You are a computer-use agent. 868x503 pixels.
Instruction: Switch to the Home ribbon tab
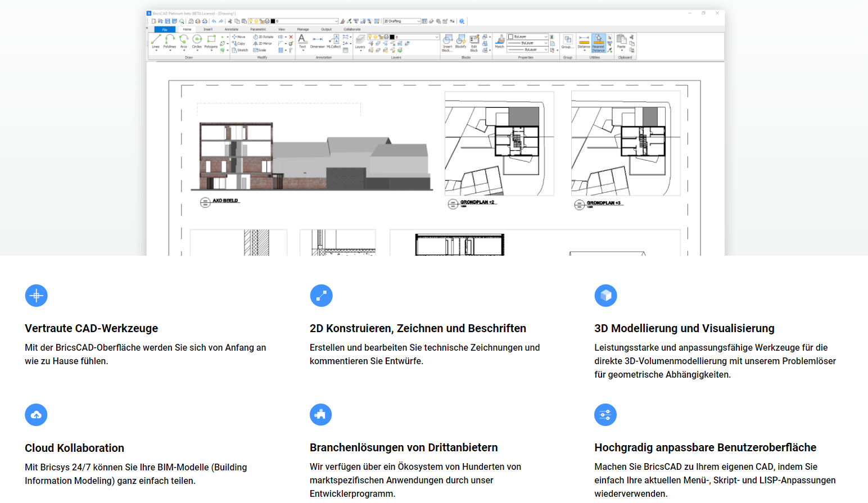(187, 29)
